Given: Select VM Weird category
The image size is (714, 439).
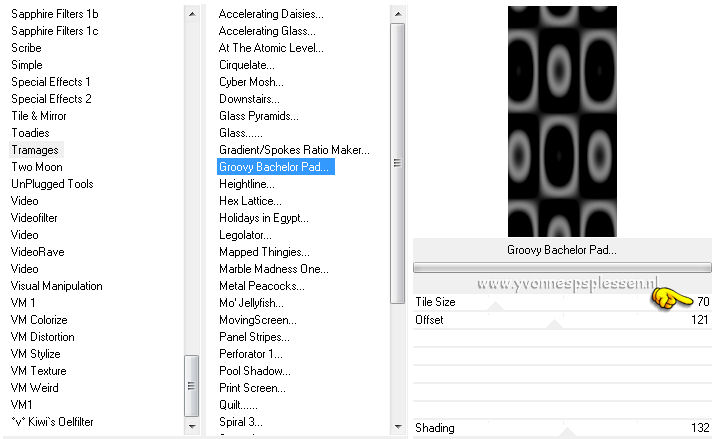Looking at the screenshot, I should click(35, 388).
